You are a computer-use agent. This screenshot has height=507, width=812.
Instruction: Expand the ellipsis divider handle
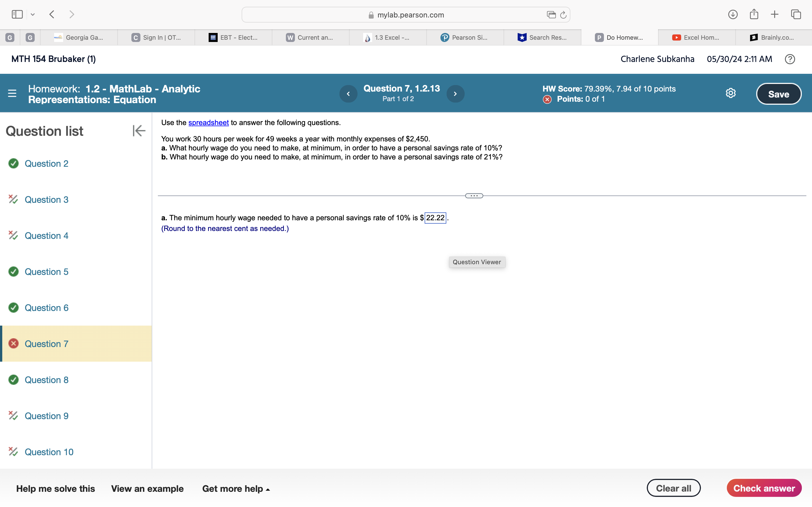474,196
